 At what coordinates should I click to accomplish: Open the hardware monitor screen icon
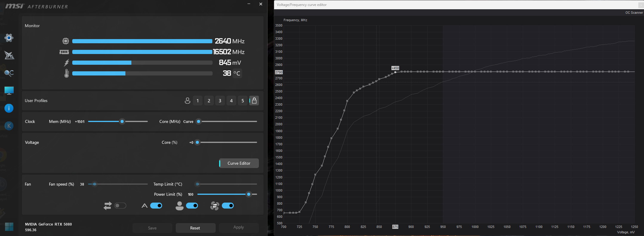[x=9, y=90]
